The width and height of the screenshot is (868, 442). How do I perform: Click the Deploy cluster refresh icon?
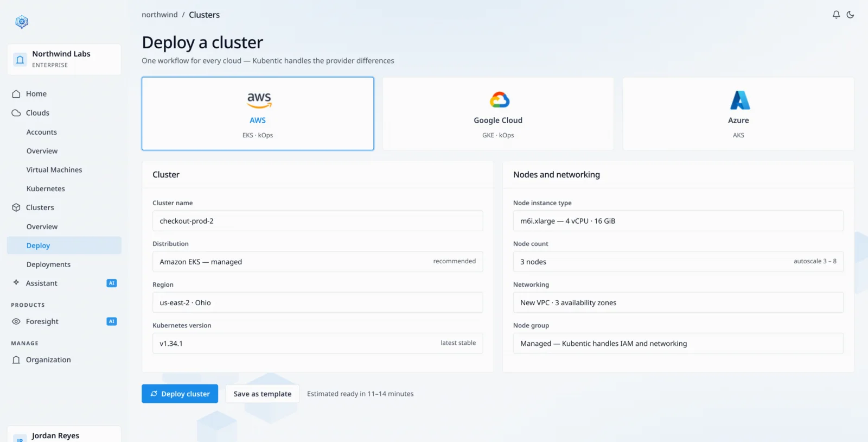[x=154, y=394]
